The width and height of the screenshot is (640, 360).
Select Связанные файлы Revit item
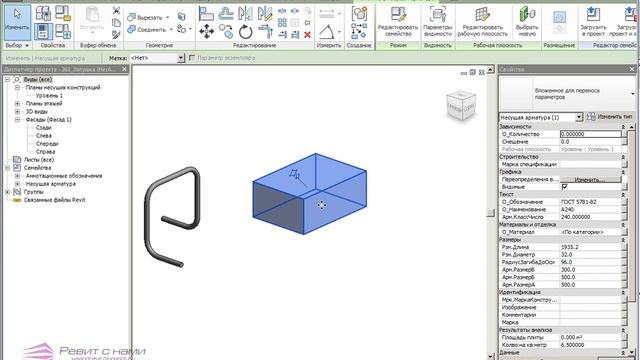54,200
